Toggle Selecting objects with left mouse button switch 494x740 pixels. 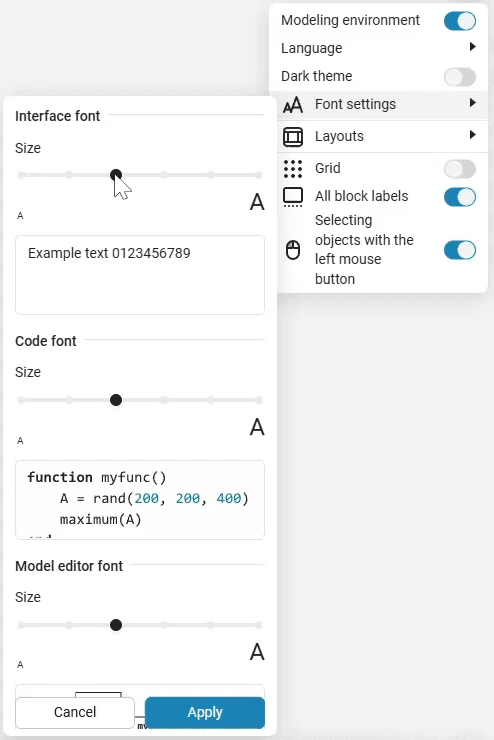point(460,250)
